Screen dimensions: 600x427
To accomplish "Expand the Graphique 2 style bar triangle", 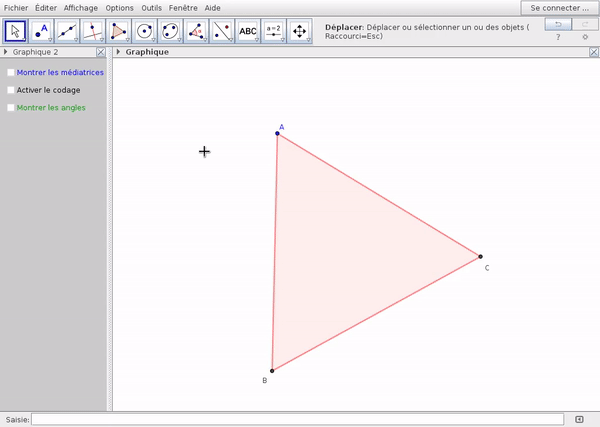I will tap(5, 52).
